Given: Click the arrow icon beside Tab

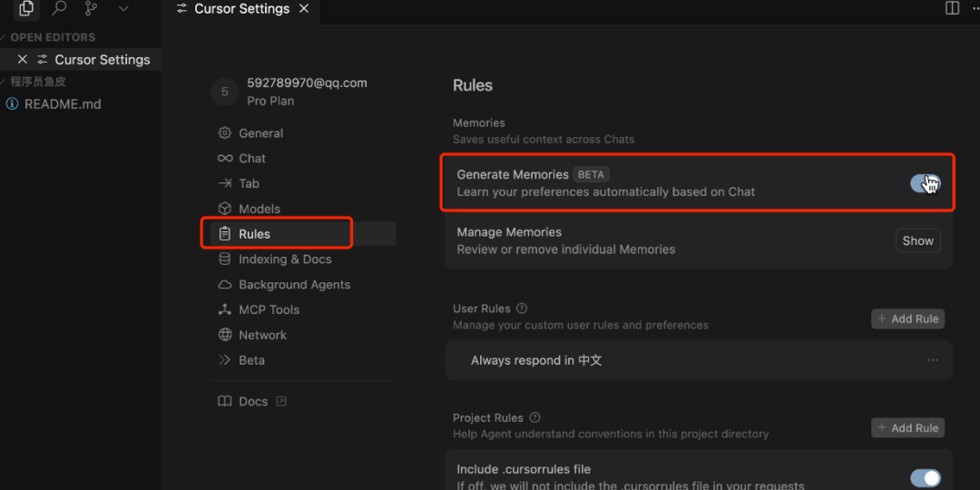Looking at the screenshot, I should [224, 183].
